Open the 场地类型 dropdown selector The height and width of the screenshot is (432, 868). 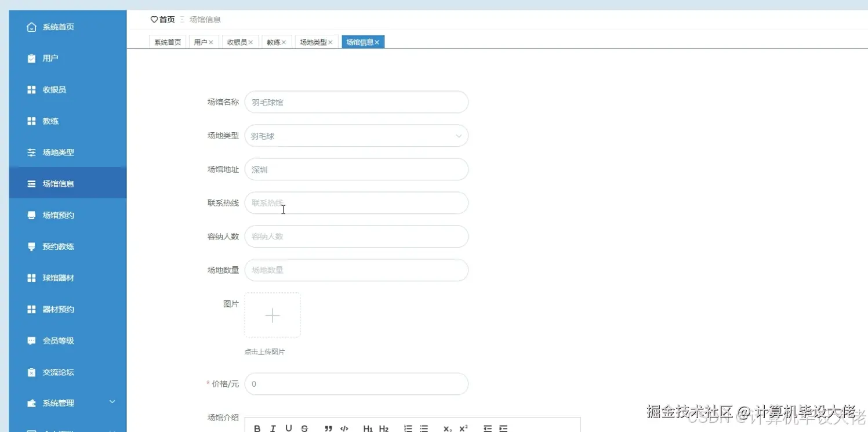tap(356, 135)
